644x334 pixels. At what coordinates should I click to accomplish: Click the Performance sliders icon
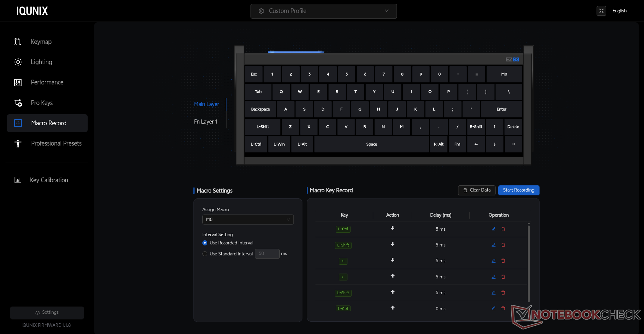click(18, 82)
